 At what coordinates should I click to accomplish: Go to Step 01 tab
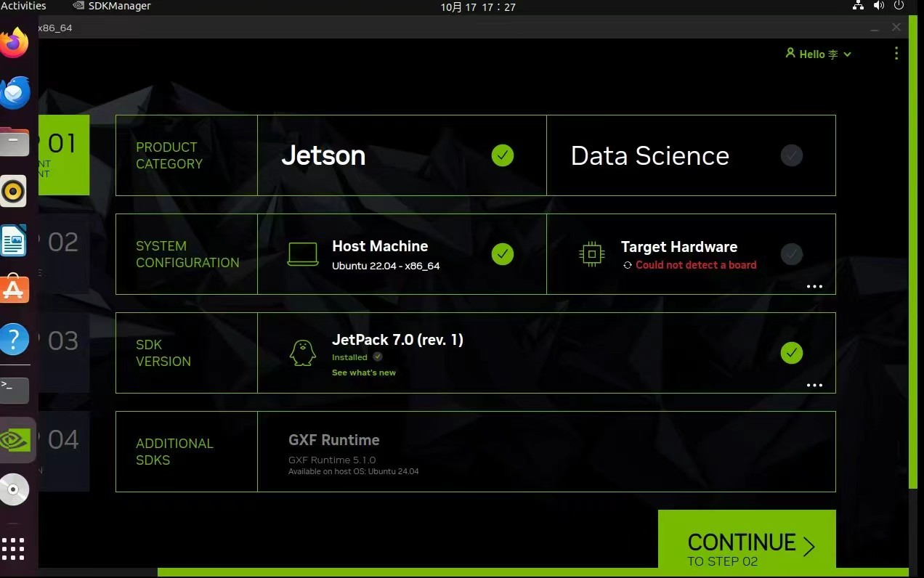coord(64,155)
